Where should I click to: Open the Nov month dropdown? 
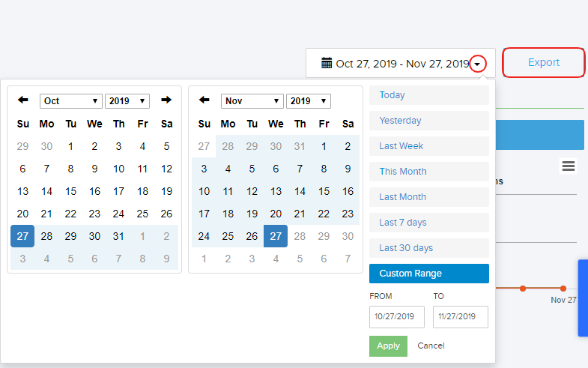[252, 101]
